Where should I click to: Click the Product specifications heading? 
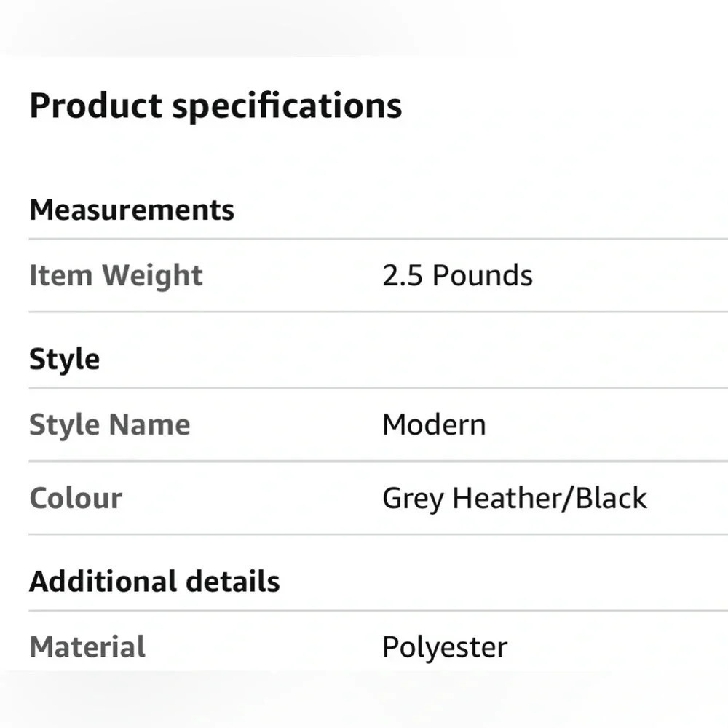pos(215,108)
